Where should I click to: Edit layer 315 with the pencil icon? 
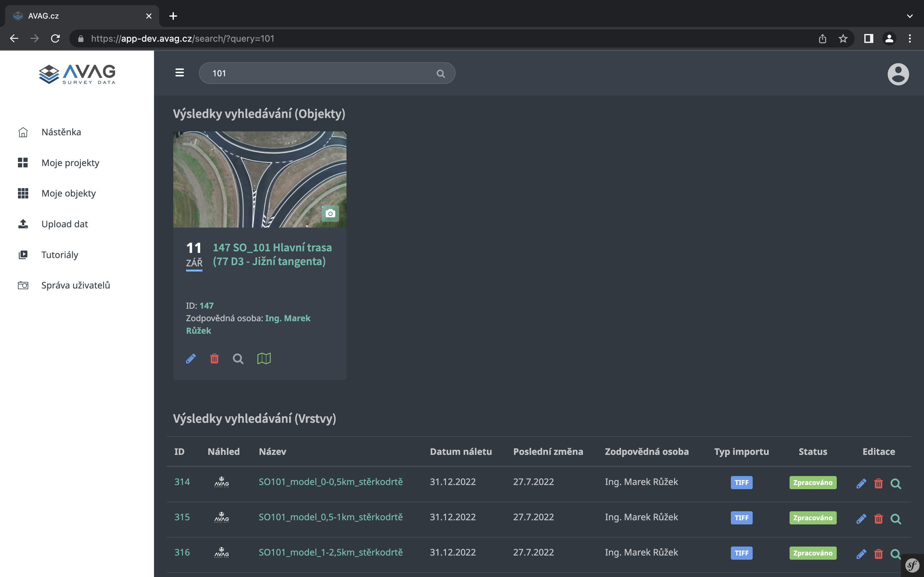pos(861,519)
